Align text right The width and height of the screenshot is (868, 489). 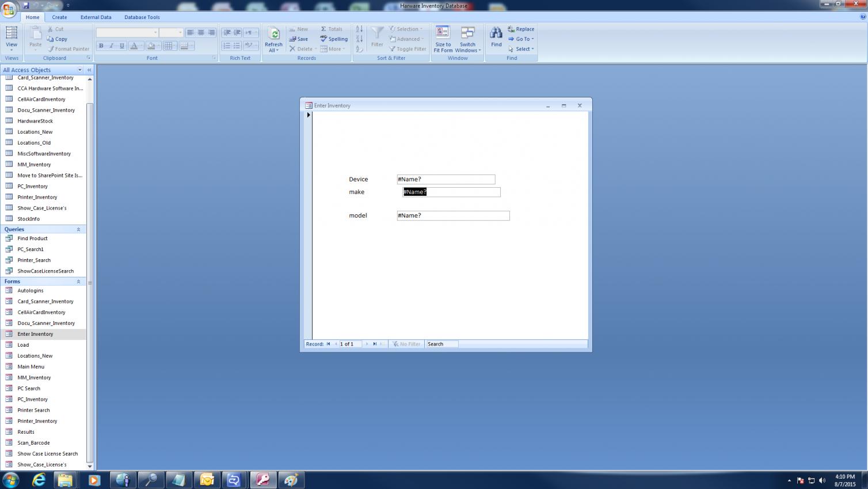click(211, 32)
